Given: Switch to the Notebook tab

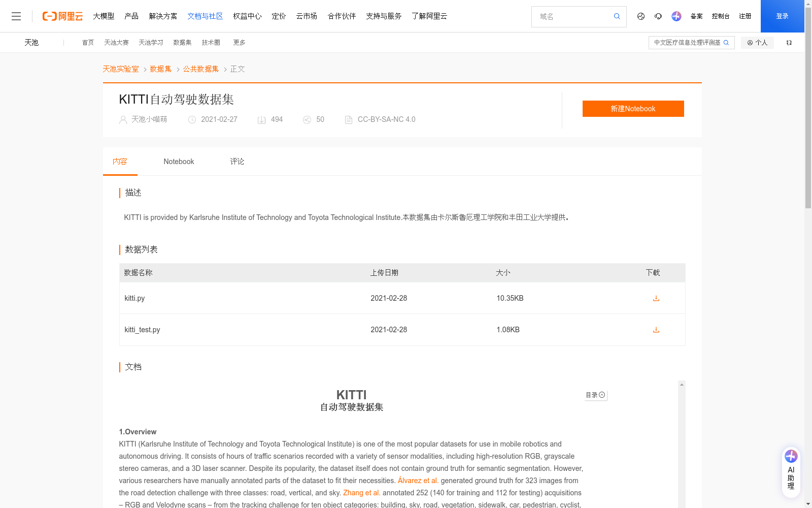Looking at the screenshot, I should [179, 162].
